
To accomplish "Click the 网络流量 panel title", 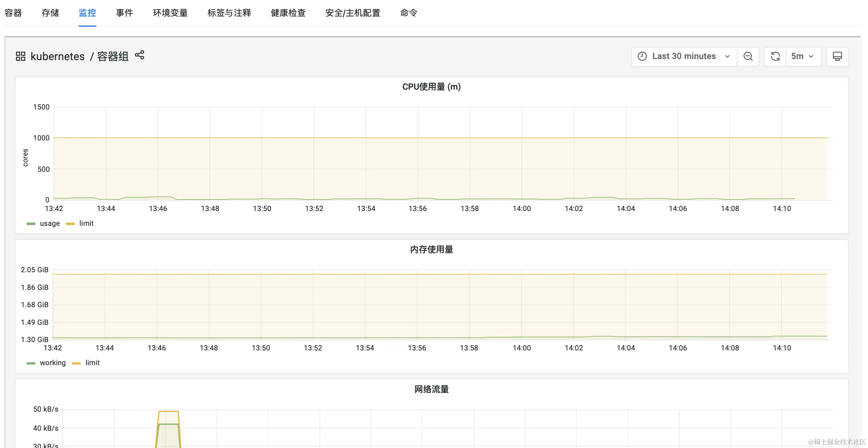I will (431, 389).
